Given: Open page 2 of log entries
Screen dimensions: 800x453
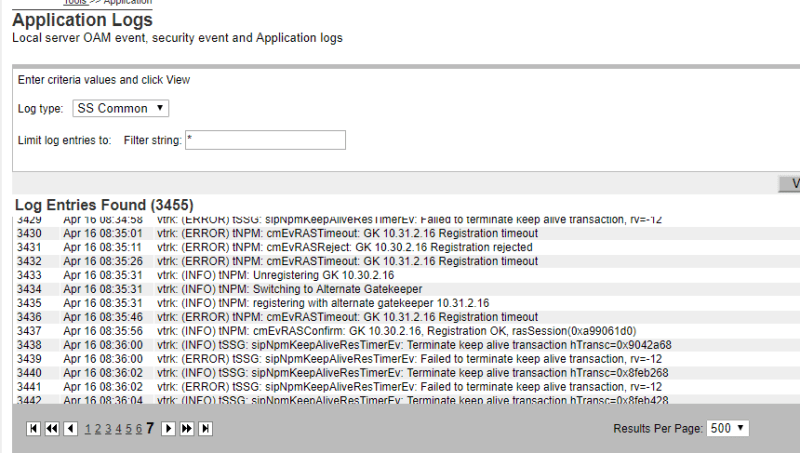Looking at the screenshot, I should click(x=98, y=429).
